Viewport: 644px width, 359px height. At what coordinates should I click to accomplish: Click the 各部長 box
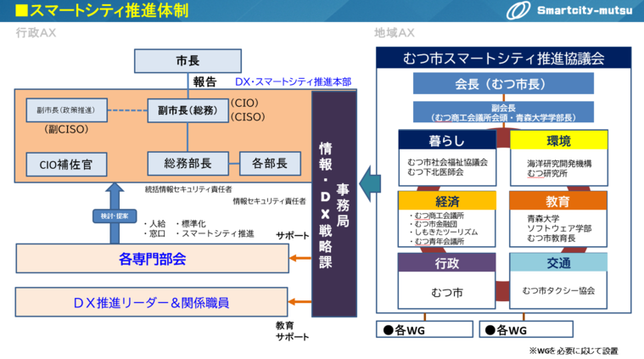pyautogui.click(x=270, y=164)
